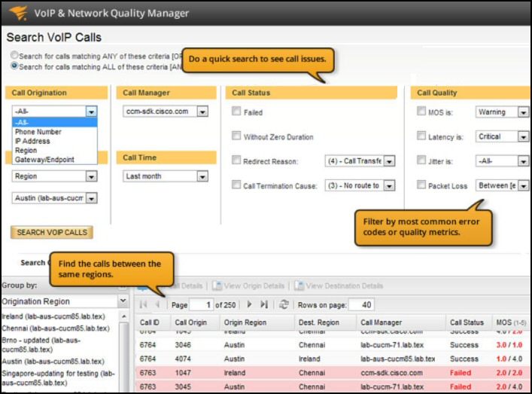The height and width of the screenshot is (394, 532).
Task: Enable Jitter is checkbox
Action: 421,160
